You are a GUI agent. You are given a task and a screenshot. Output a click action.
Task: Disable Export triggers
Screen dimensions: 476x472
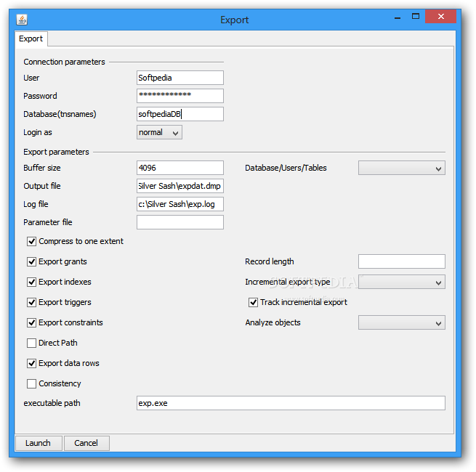click(31, 302)
